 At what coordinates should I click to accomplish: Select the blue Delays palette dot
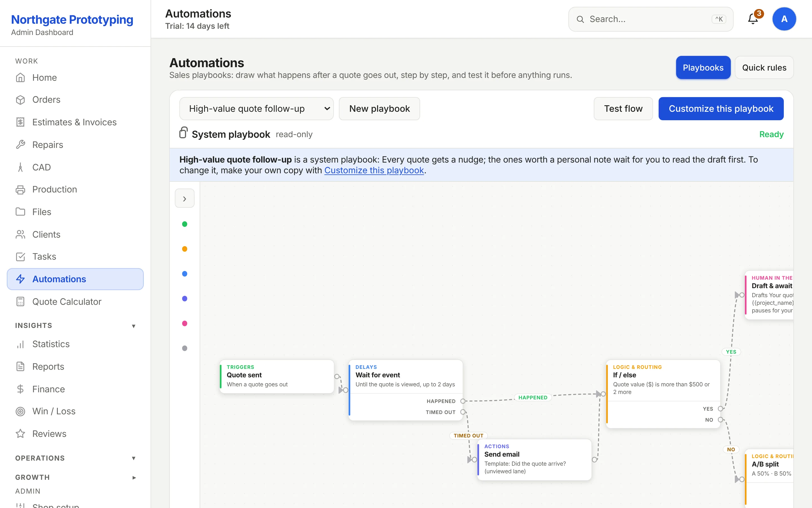tap(185, 274)
